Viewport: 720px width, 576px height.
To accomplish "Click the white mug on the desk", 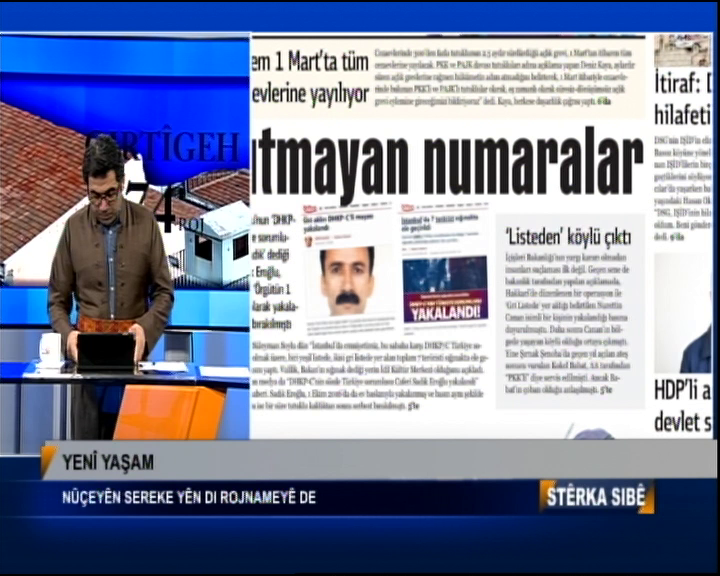I will [50, 349].
